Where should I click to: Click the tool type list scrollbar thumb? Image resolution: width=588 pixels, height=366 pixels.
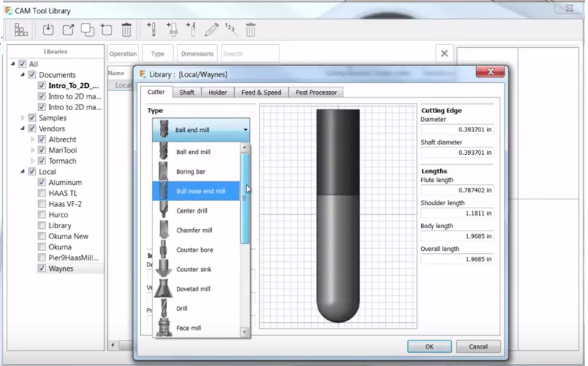click(x=245, y=198)
